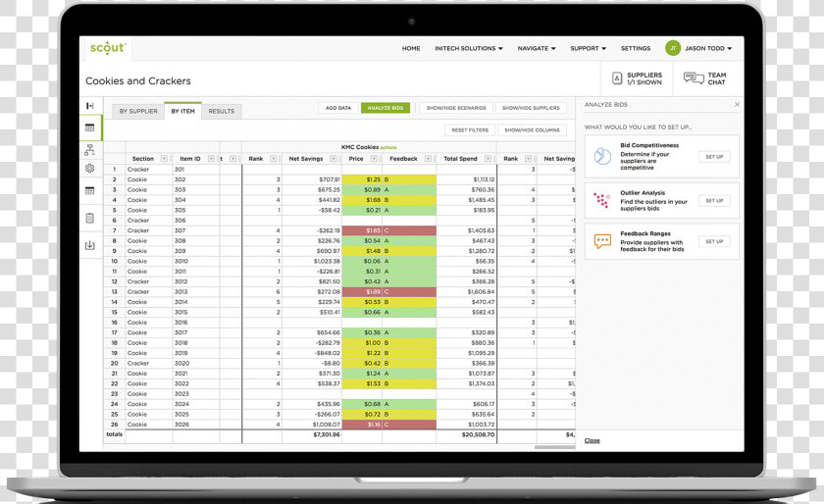The width and height of the screenshot is (824, 504).
Task: Click the download sidebar icon
Action: tap(90, 245)
